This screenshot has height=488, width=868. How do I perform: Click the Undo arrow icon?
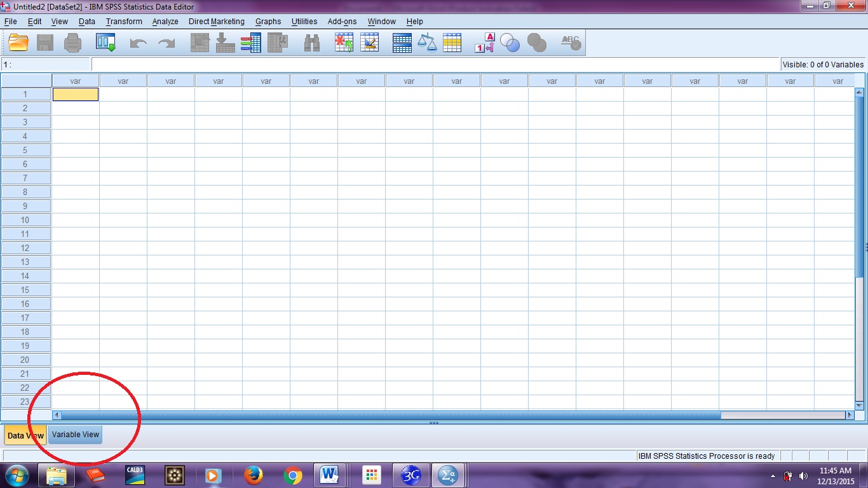point(138,43)
